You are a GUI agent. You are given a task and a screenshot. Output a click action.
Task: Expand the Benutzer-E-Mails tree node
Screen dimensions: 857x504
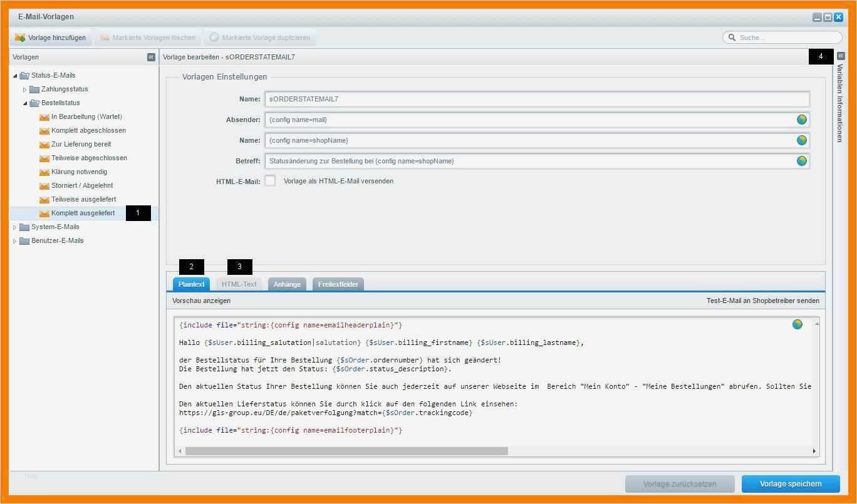(x=15, y=241)
